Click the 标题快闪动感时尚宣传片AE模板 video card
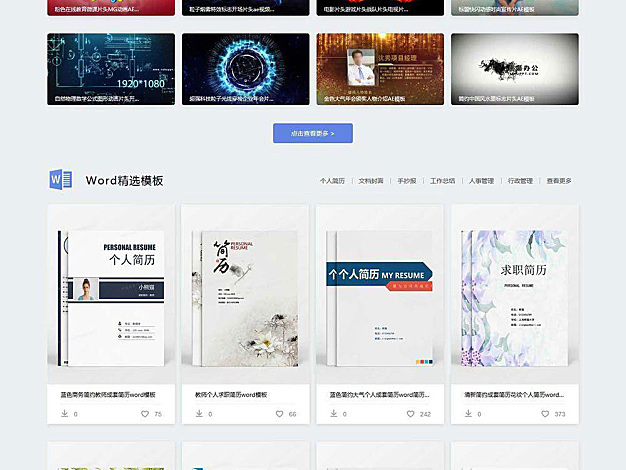The width and height of the screenshot is (626, 470). (515, 8)
